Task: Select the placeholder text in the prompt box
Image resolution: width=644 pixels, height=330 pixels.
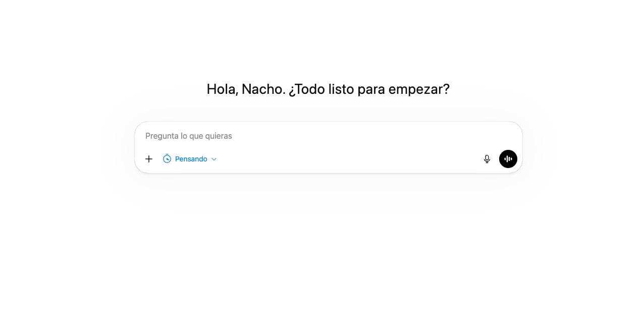Action: click(x=189, y=136)
